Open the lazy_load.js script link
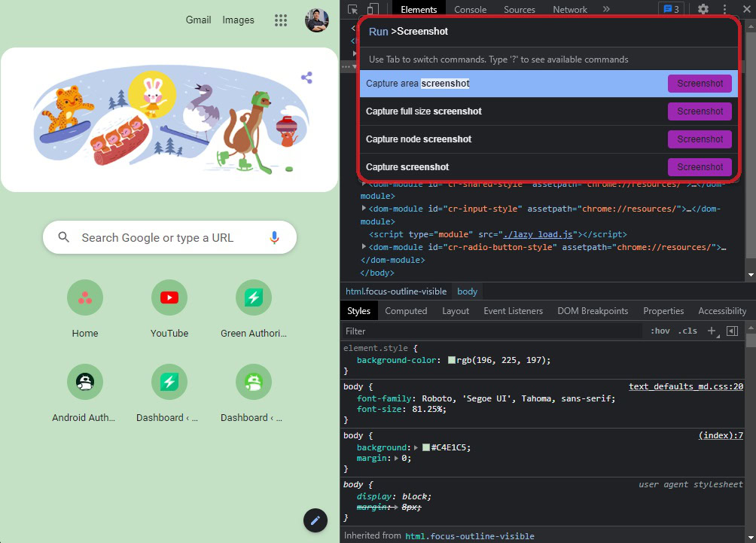756x543 pixels. pos(538,234)
